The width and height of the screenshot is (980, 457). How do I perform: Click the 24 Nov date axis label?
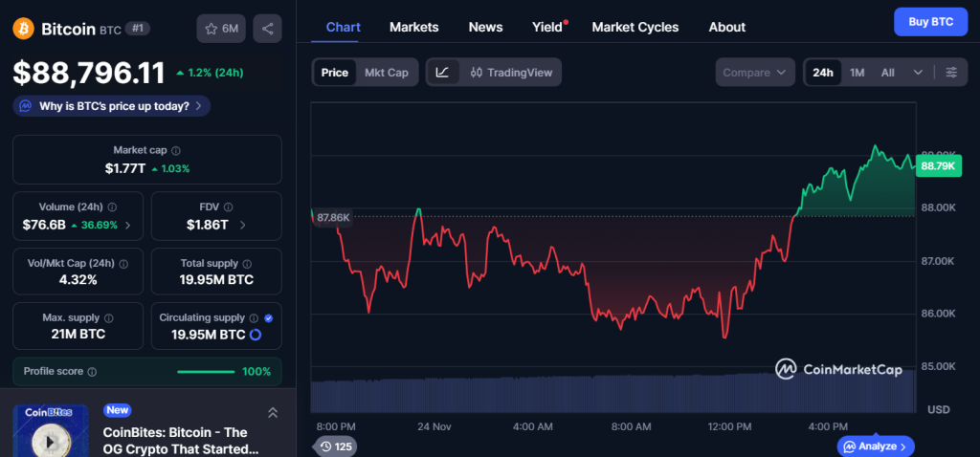tap(434, 426)
